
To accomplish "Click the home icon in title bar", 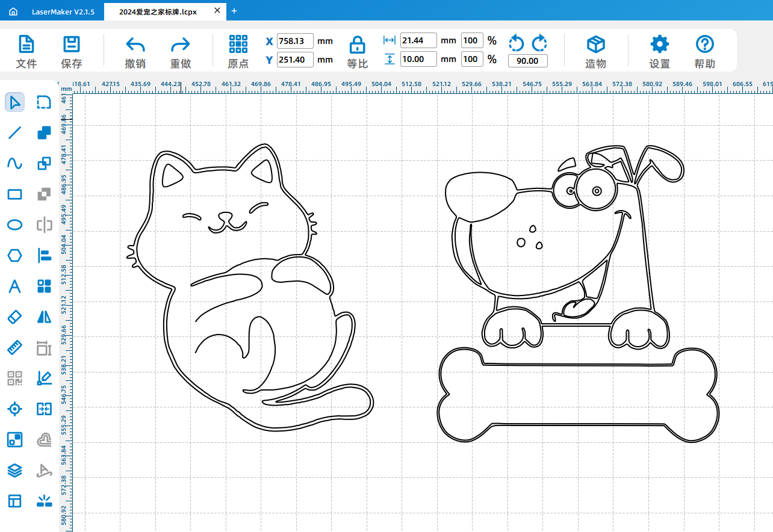I will (13, 11).
